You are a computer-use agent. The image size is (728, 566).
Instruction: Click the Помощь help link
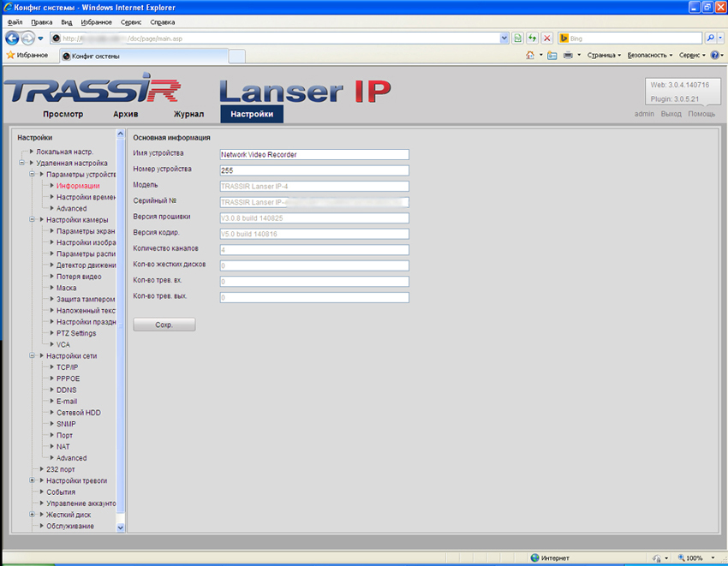pos(701,114)
